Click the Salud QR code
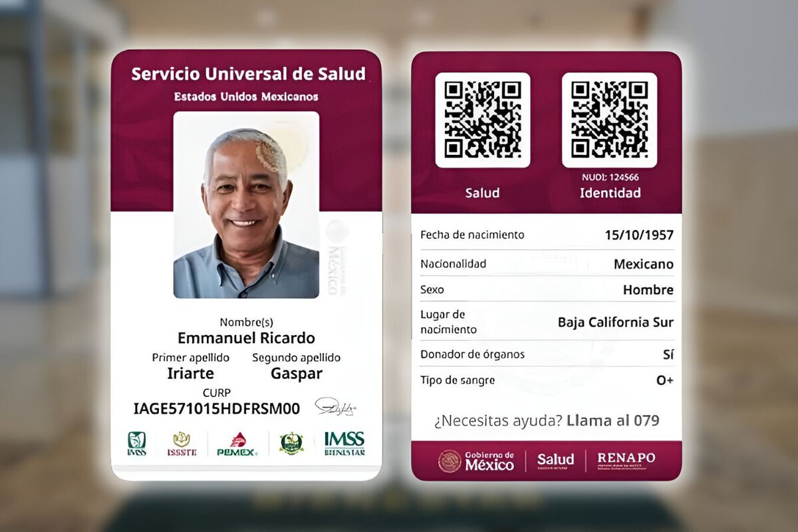This screenshot has width=798, height=532. click(x=483, y=120)
